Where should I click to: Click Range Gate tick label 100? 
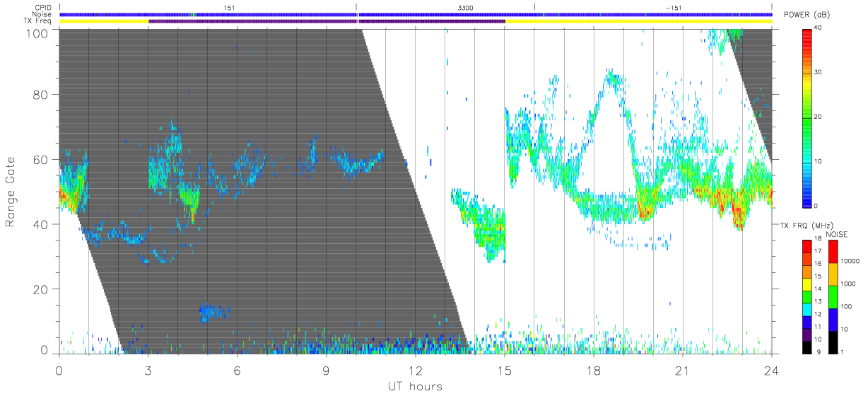point(38,33)
